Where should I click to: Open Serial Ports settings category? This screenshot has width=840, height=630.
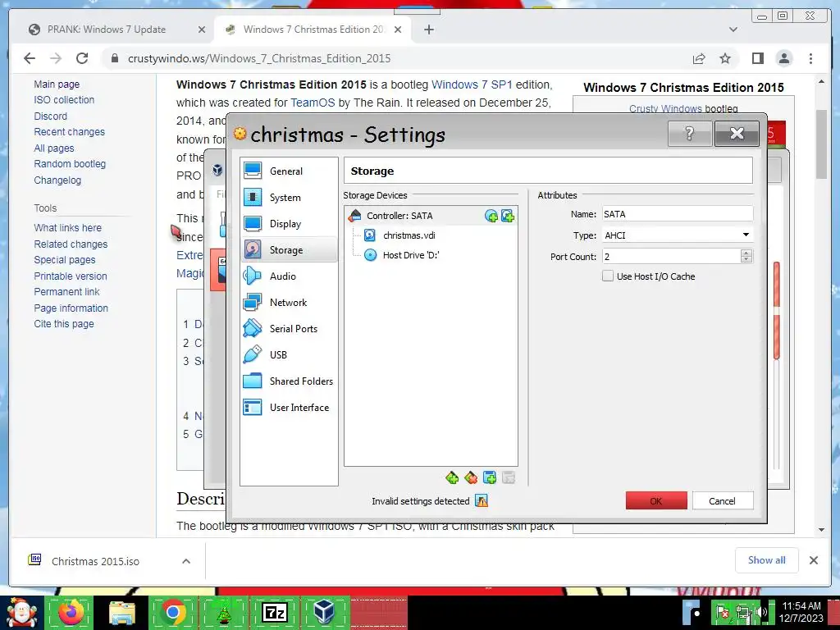pyautogui.click(x=288, y=328)
